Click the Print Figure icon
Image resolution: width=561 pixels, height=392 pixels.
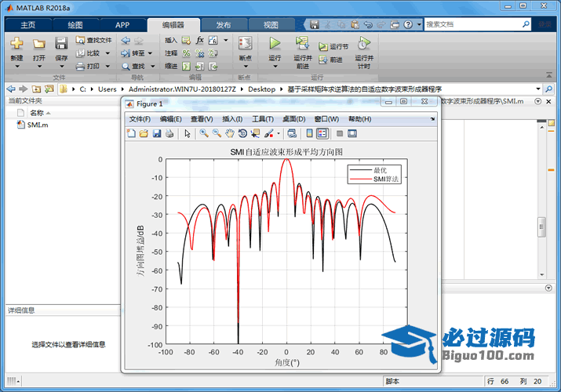click(169, 133)
